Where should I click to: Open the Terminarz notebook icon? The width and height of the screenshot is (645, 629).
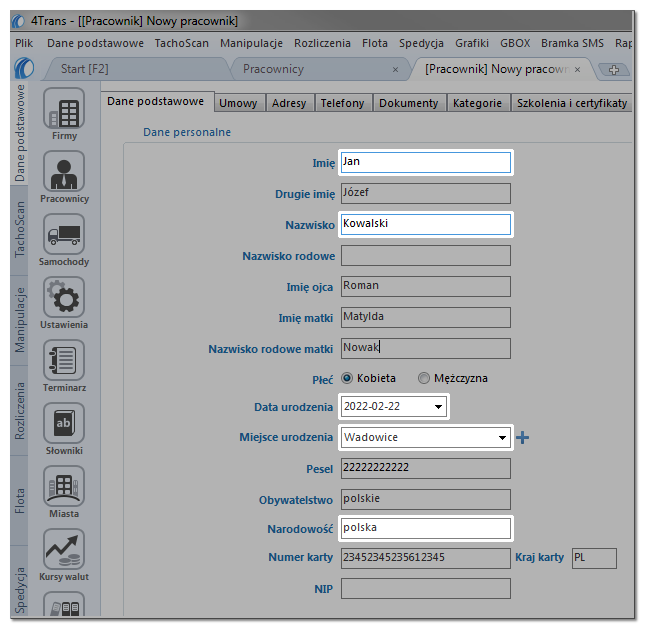click(64, 360)
